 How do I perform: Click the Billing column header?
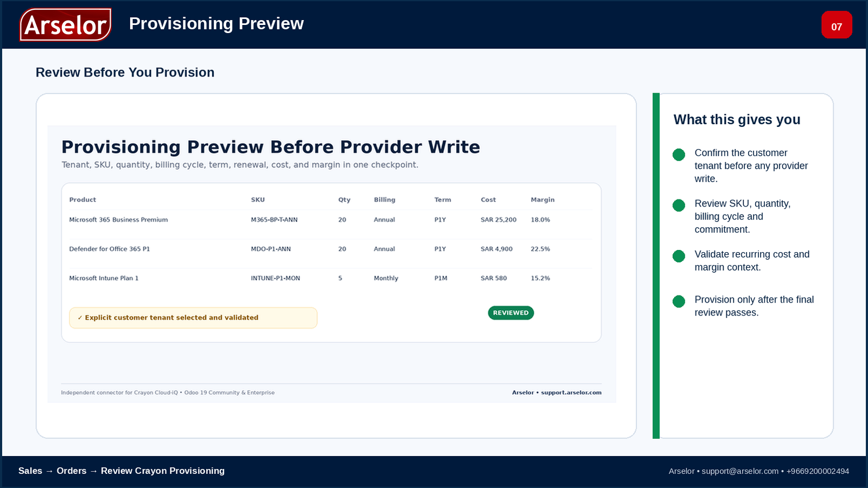click(384, 200)
